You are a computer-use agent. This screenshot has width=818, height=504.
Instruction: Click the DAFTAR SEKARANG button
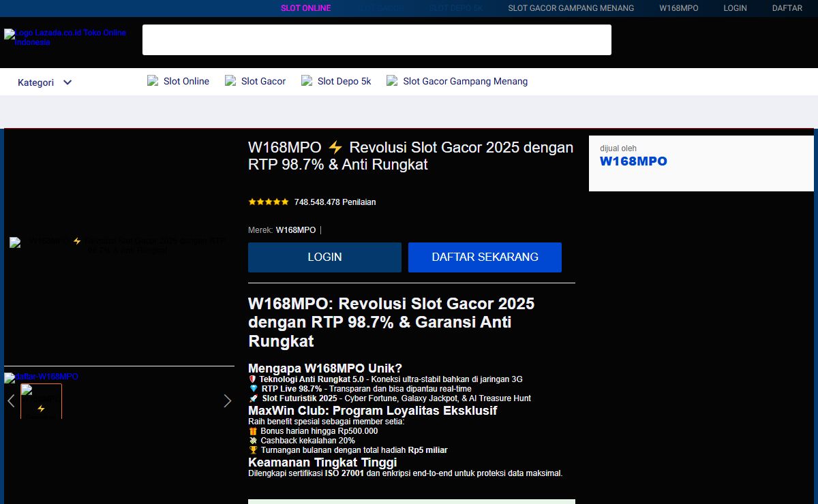click(485, 257)
